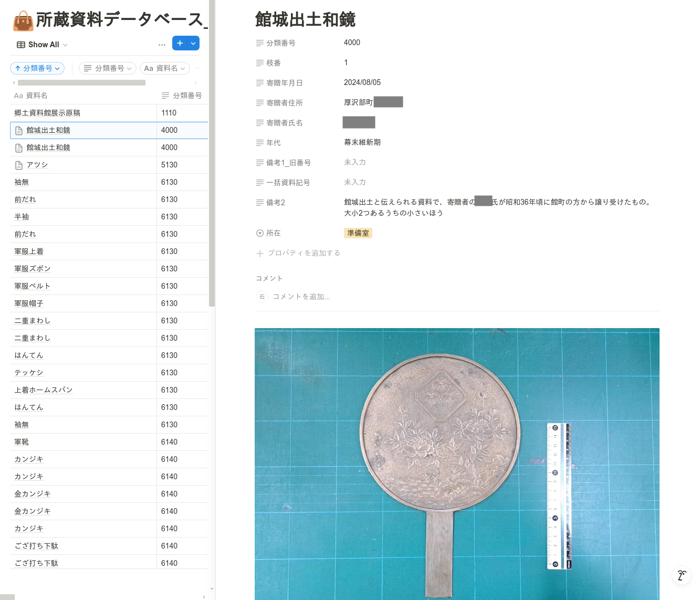Click the select-type icon beside 所在
Screen dimensions: 700x600
pyautogui.click(x=259, y=233)
